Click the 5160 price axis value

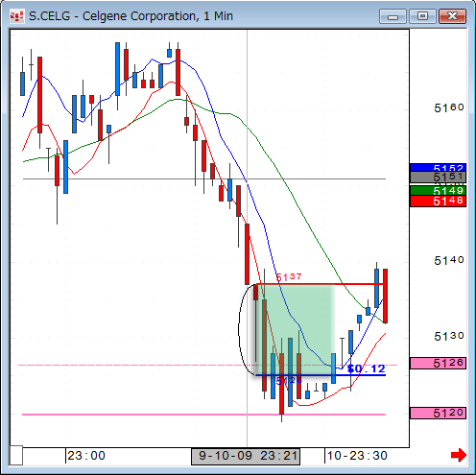(449, 107)
